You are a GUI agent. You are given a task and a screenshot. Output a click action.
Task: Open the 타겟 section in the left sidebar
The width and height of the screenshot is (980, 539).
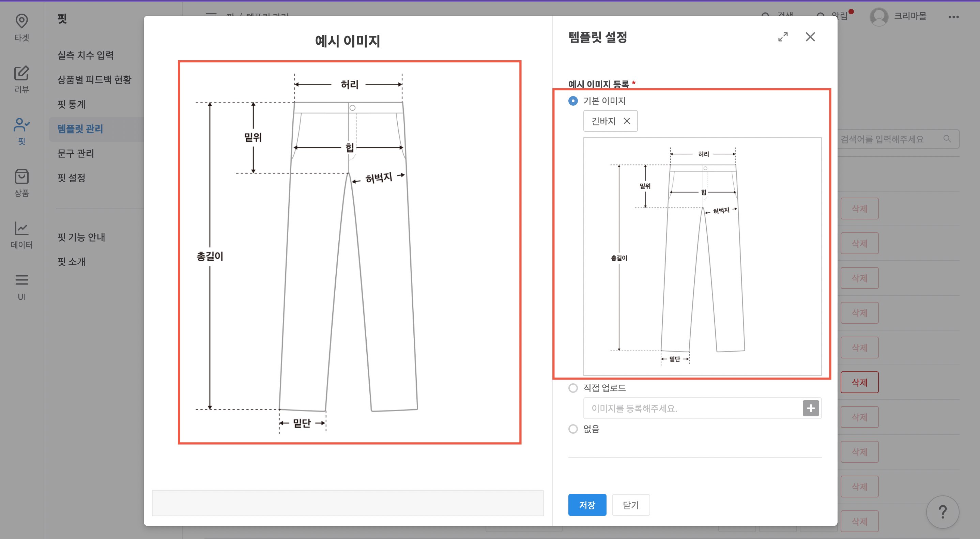click(21, 28)
